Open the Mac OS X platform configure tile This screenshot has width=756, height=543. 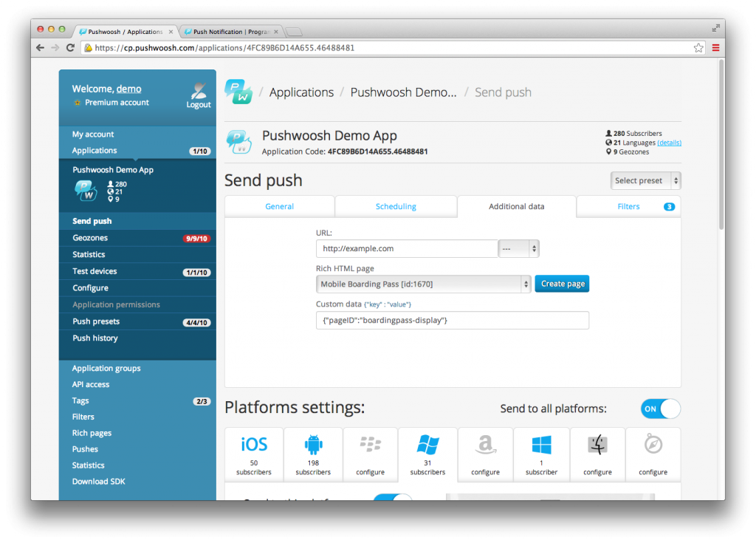(x=597, y=454)
